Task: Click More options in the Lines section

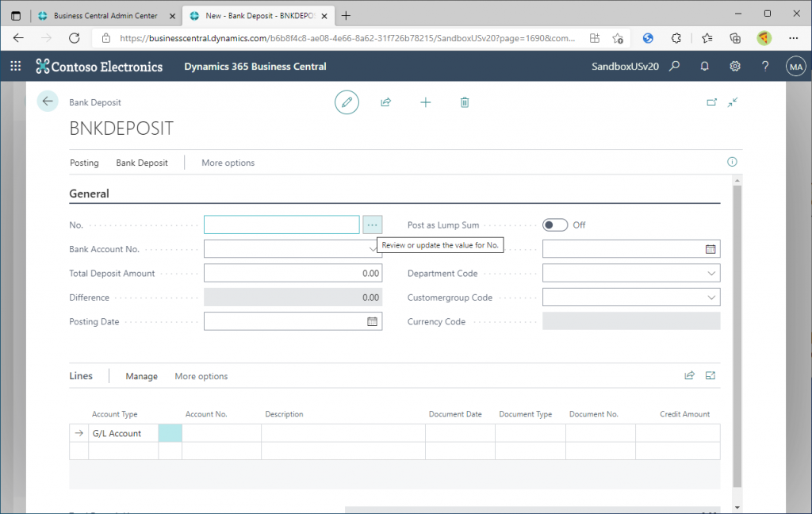Action: coord(201,376)
